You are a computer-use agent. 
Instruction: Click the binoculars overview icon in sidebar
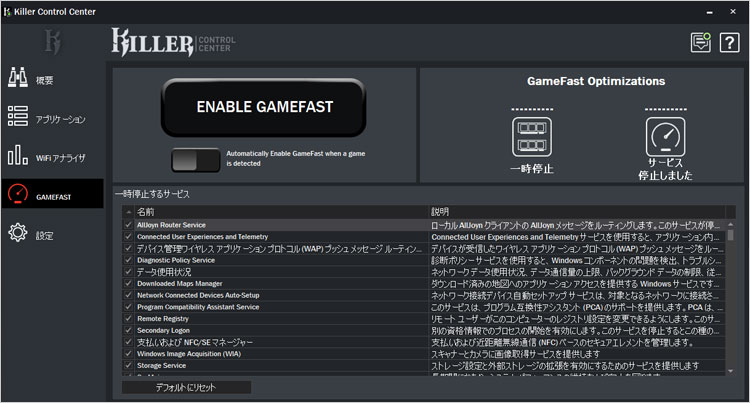[18, 79]
